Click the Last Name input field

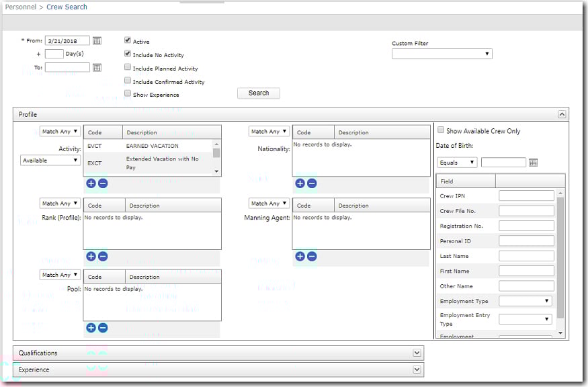pyautogui.click(x=526, y=256)
